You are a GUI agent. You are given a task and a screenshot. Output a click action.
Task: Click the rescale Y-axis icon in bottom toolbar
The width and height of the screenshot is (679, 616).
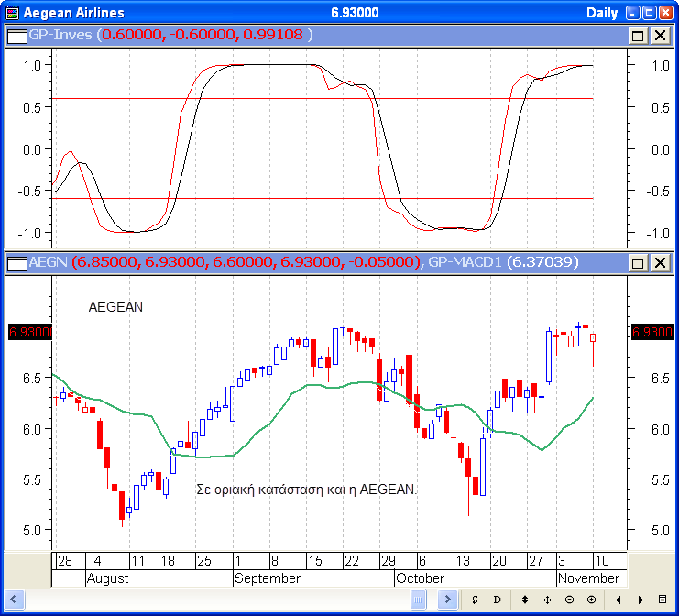476,599
